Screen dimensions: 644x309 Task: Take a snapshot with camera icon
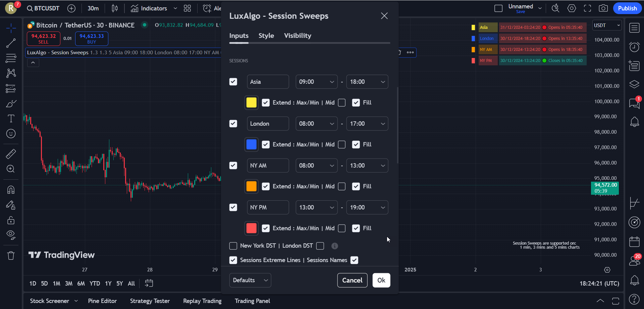tap(603, 8)
